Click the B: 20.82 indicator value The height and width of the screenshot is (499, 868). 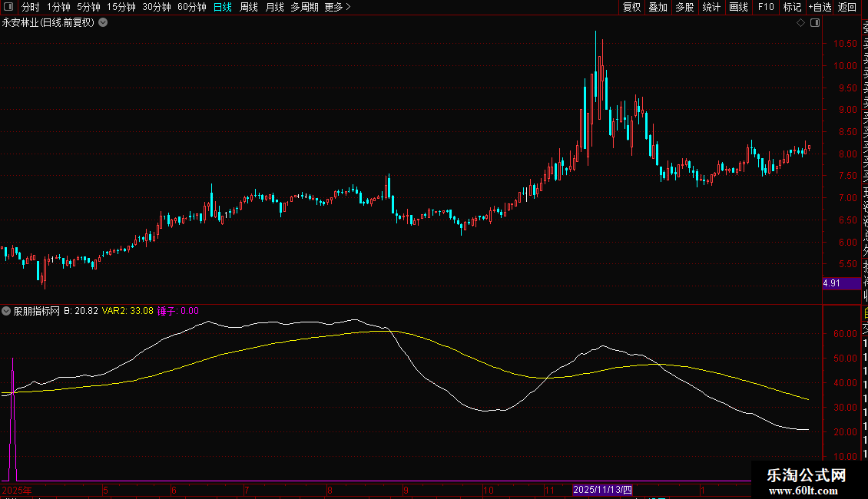(x=81, y=311)
